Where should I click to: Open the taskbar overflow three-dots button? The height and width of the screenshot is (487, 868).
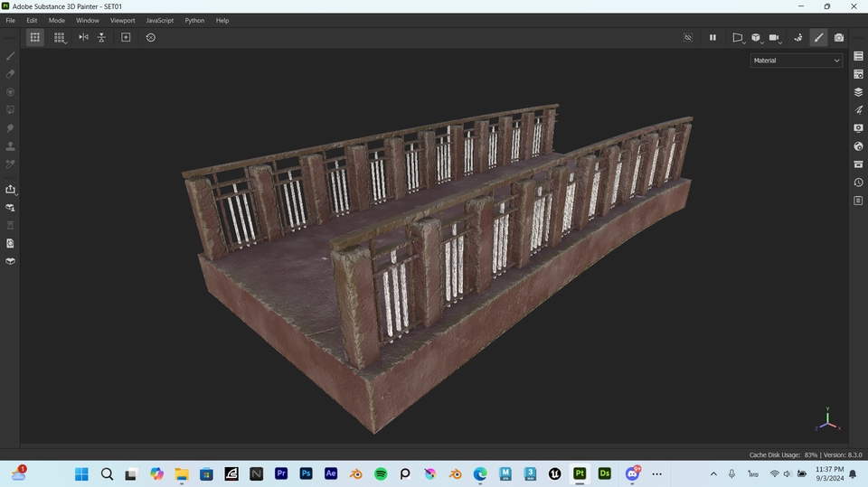[657, 474]
